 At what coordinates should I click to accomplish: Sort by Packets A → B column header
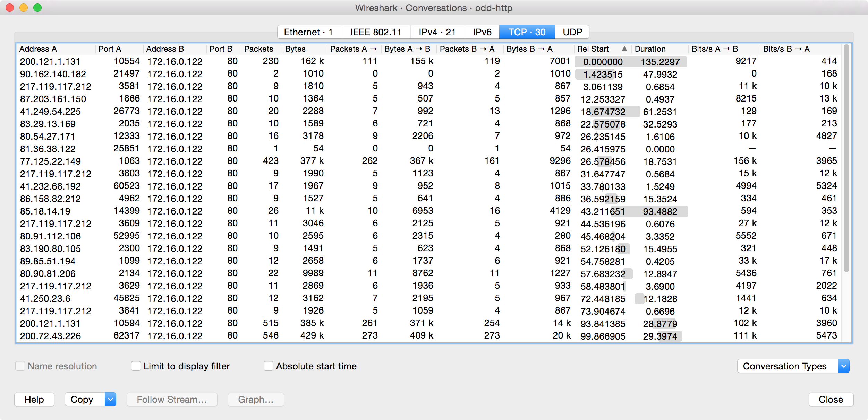[354, 49]
